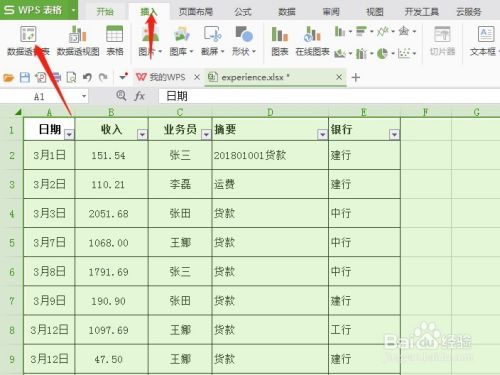Open the WPS 表格 application menu arrow
Image resolution: width=500 pixels, height=375 pixels.
coord(73,10)
